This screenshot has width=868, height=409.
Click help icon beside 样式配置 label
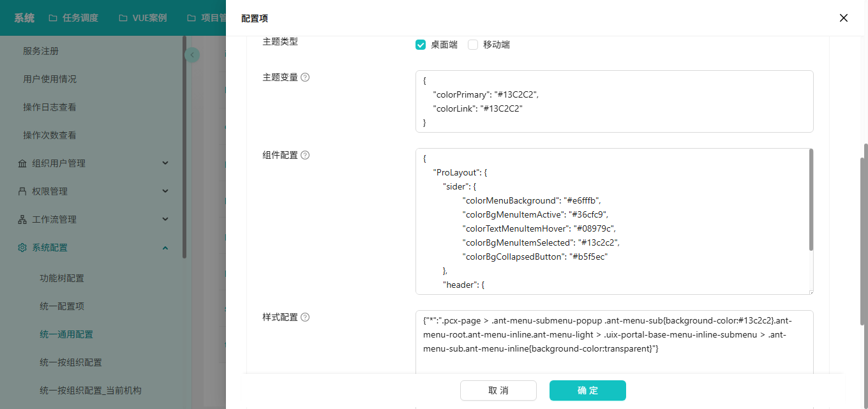pyautogui.click(x=305, y=317)
